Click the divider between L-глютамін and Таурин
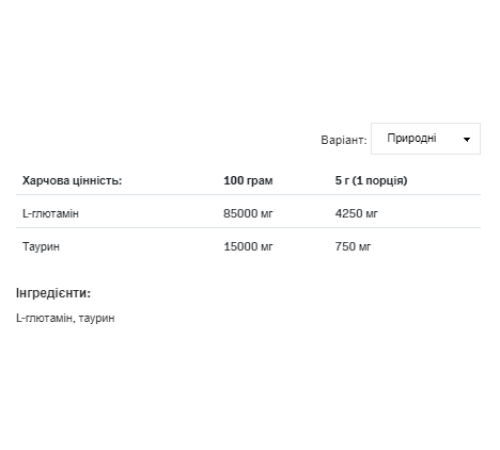This screenshot has height=450, width=500. click(248, 228)
